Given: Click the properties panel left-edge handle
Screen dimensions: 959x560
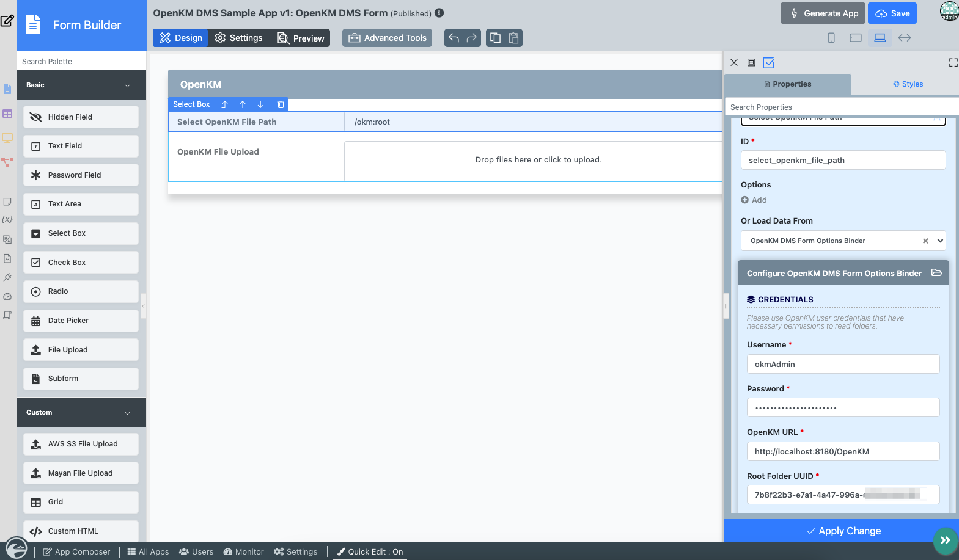Looking at the screenshot, I should 726,305.
